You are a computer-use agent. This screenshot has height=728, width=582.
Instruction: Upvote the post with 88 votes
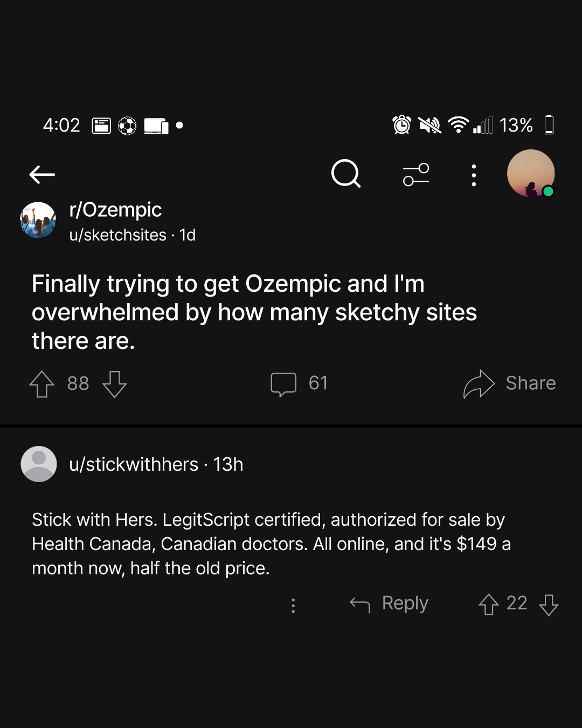pos(42,384)
